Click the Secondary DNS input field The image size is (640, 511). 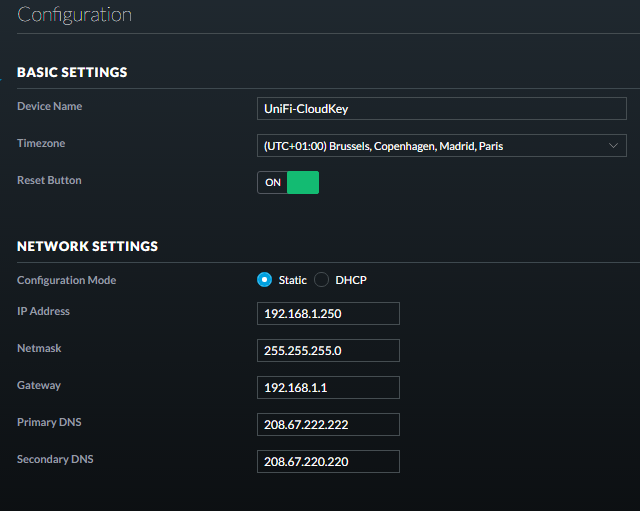(328, 462)
